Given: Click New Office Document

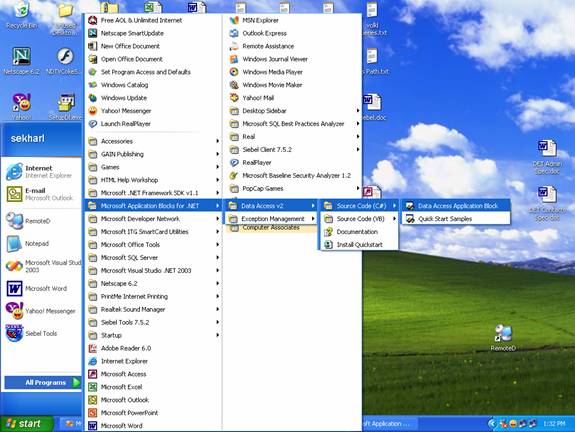Looking at the screenshot, I should (153, 46).
